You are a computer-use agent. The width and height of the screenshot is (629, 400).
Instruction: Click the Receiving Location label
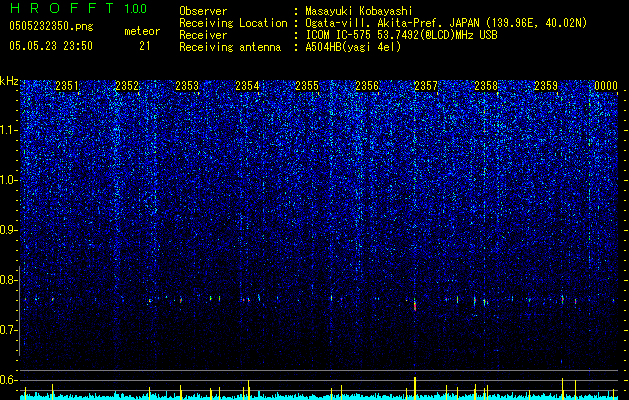233,23
